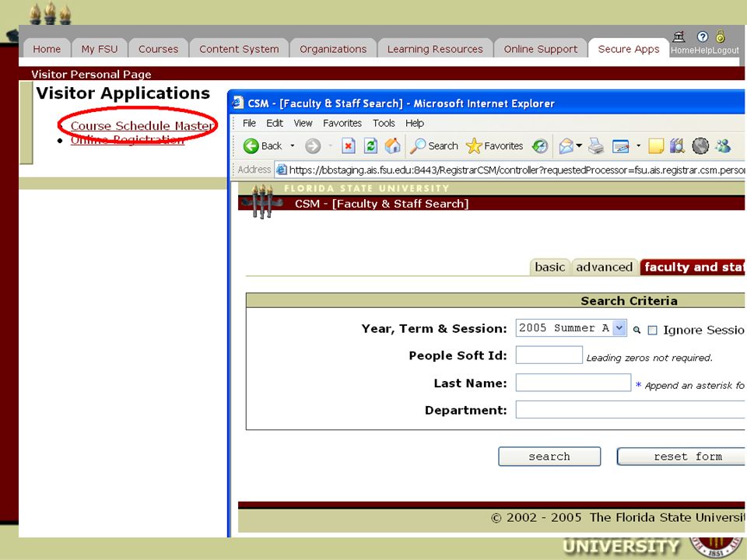Open the Year, Term & Session dropdown
Viewport: 747px width, 560px height.
click(570, 328)
